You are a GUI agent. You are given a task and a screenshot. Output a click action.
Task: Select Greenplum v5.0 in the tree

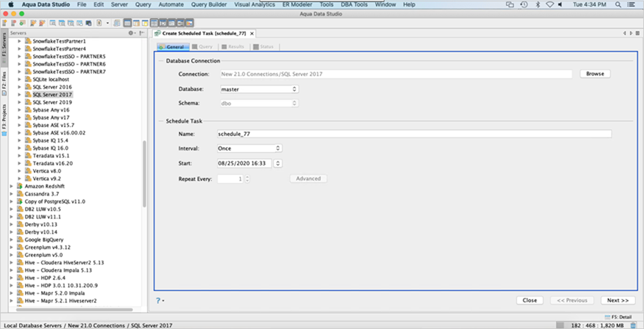coord(42,255)
